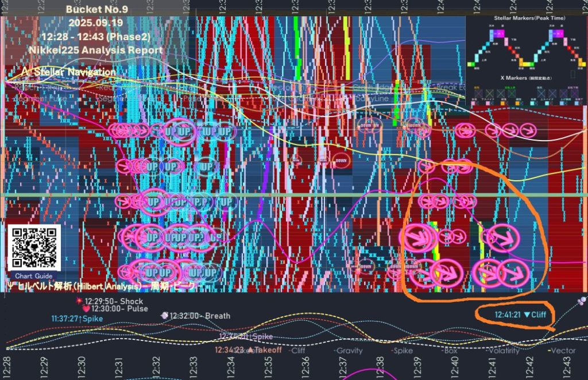Click the down-triangle icon in 12:41:21 Cliff
588x380 pixels.
(527, 315)
